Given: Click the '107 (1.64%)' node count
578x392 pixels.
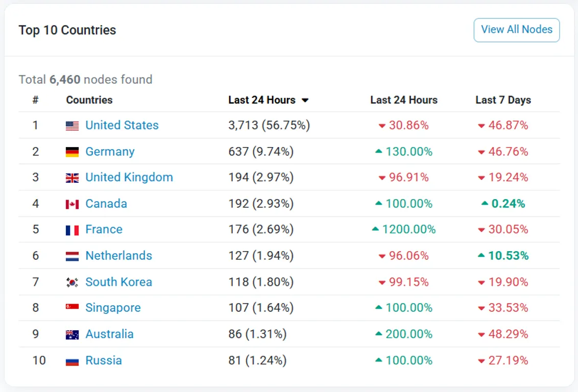Looking at the screenshot, I should (x=261, y=308).
